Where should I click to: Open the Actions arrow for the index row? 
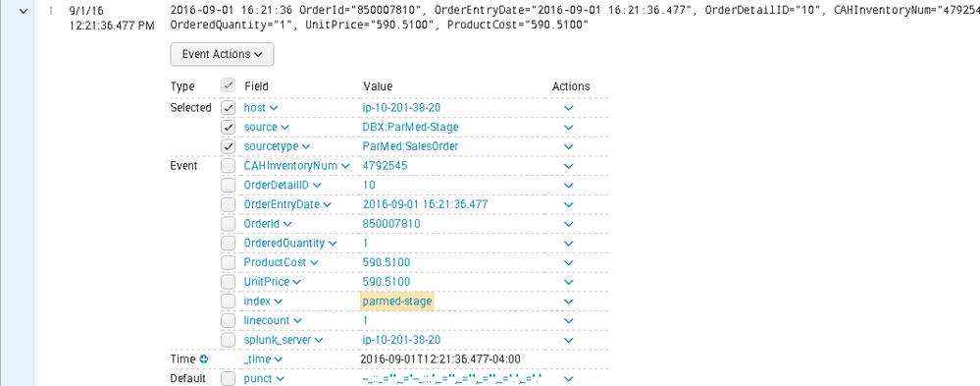[x=568, y=302]
